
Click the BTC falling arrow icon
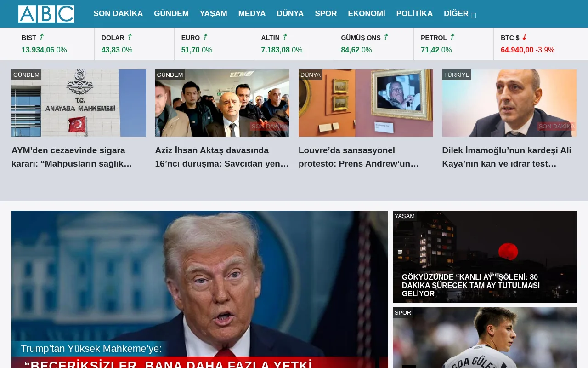click(525, 36)
